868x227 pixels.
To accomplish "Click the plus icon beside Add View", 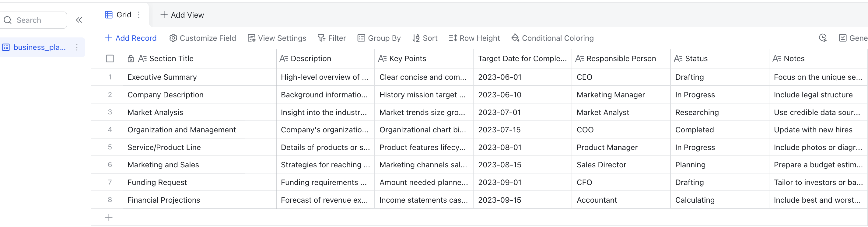I will pos(164,15).
